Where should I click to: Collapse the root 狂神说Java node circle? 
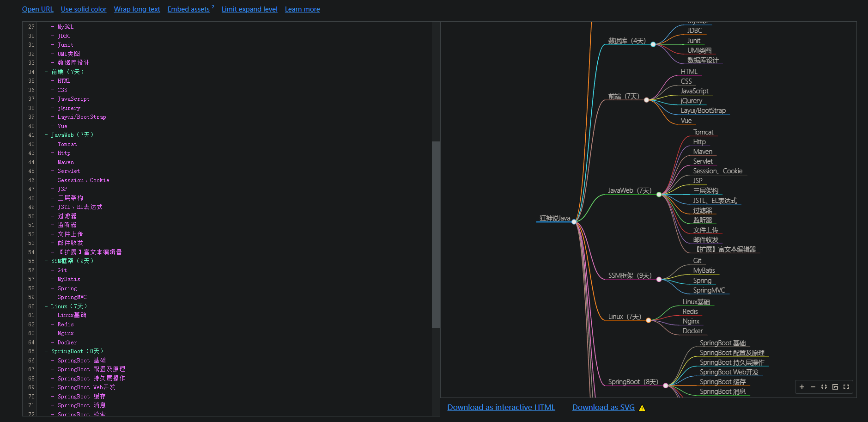574,222
